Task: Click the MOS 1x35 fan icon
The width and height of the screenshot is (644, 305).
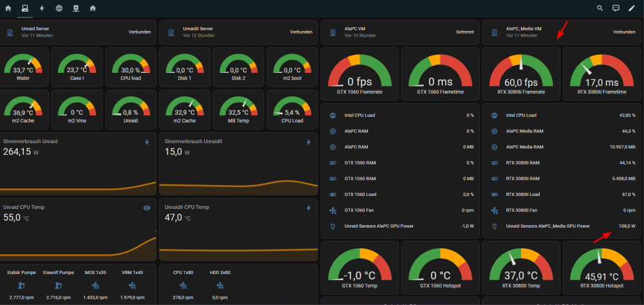Action: click(95, 285)
